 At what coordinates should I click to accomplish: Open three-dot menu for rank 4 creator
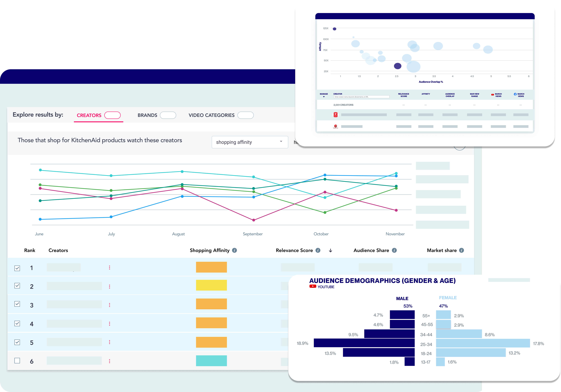[x=109, y=324]
